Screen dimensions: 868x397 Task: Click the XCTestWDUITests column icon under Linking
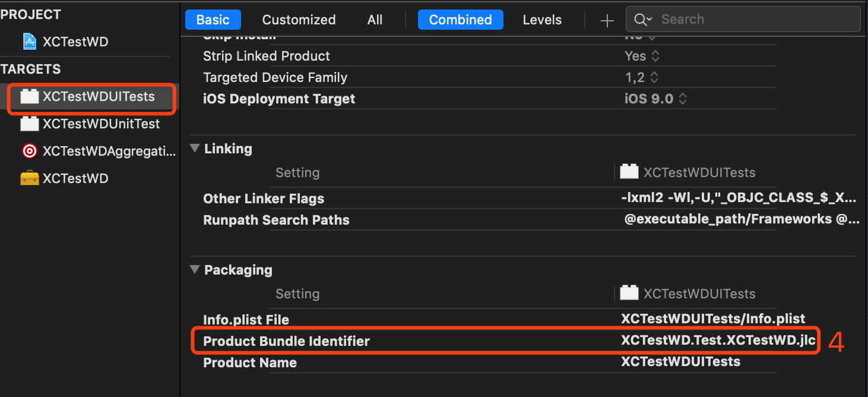[x=629, y=172]
